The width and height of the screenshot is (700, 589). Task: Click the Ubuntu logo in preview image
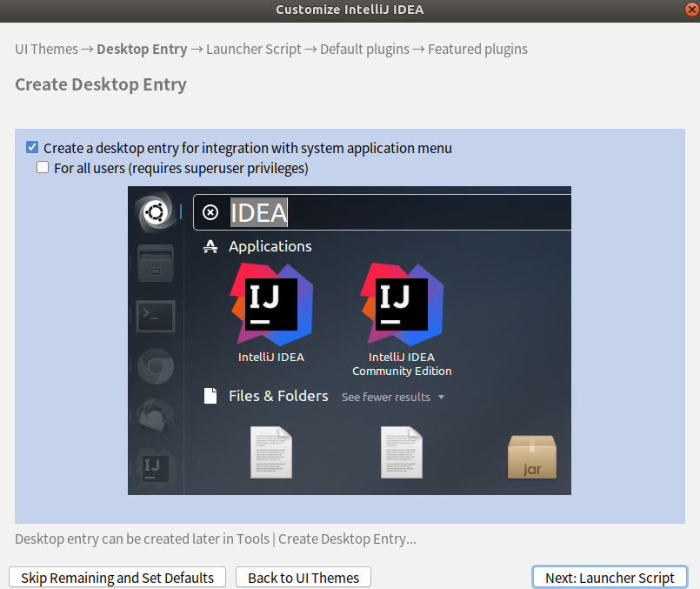pos(156,212)
